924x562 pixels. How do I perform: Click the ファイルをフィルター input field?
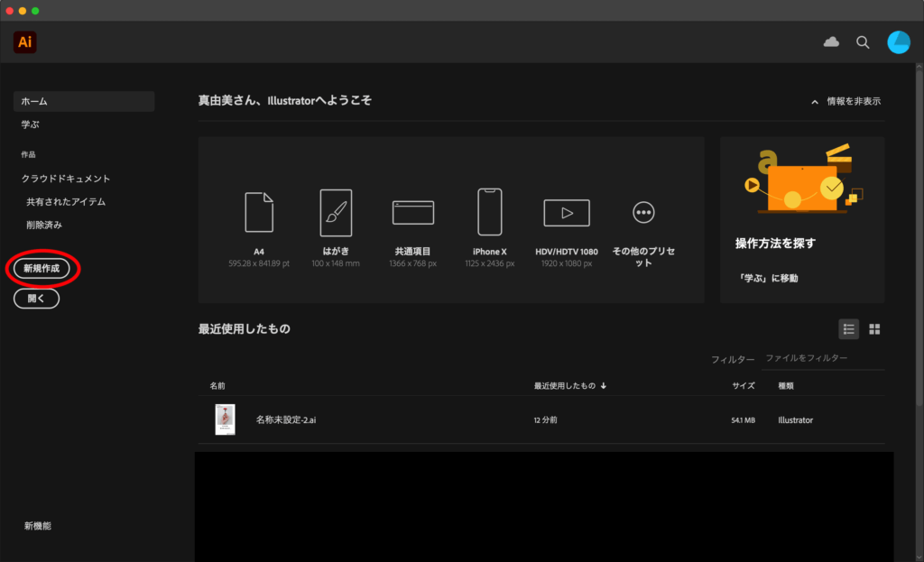point(823,358)
